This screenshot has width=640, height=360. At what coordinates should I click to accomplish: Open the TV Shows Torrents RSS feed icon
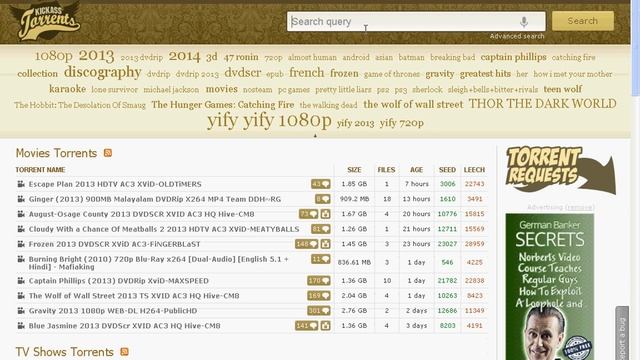[124, 351]
